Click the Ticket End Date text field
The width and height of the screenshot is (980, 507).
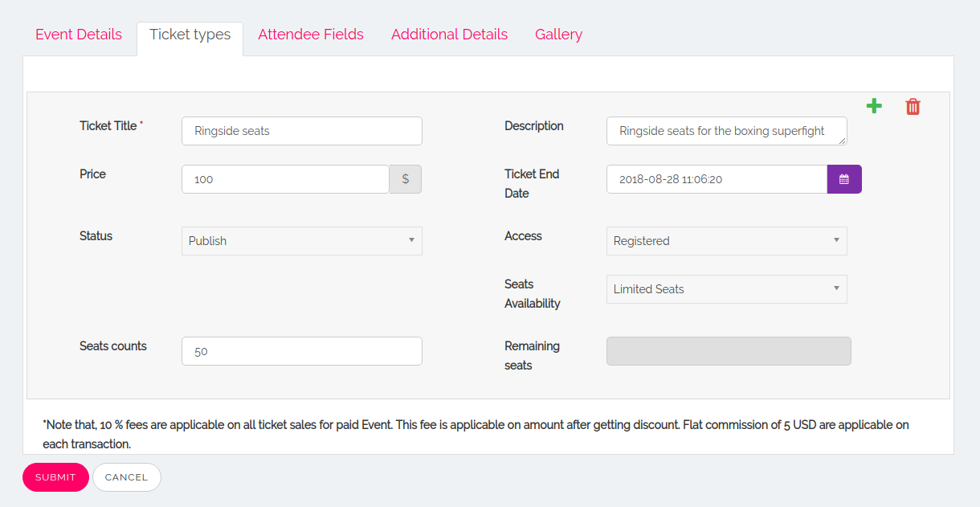tap(717, 179)
